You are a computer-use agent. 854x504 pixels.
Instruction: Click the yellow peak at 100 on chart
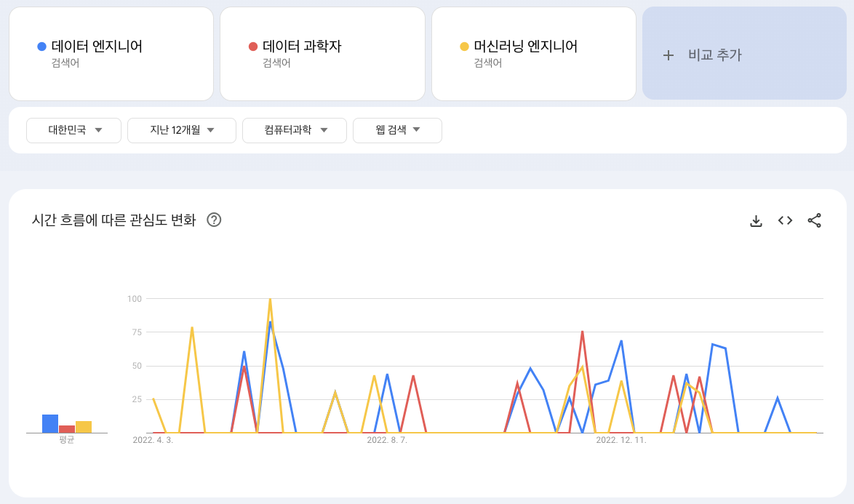[270, 300]
